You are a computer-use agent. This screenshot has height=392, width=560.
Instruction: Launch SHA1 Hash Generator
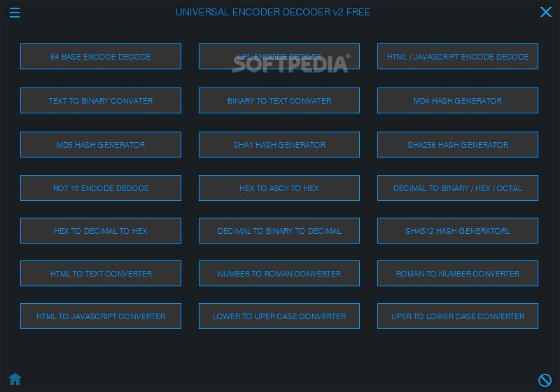point(279,145)
